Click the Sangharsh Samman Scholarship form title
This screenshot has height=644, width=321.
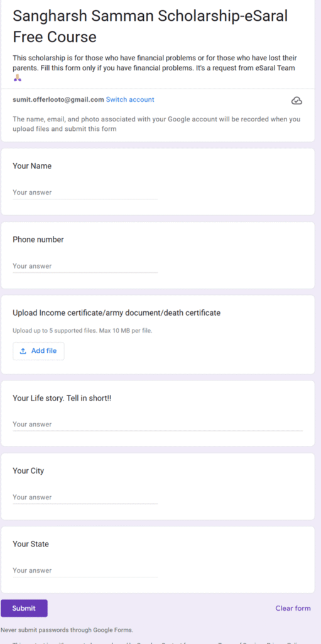coord(150,26)
